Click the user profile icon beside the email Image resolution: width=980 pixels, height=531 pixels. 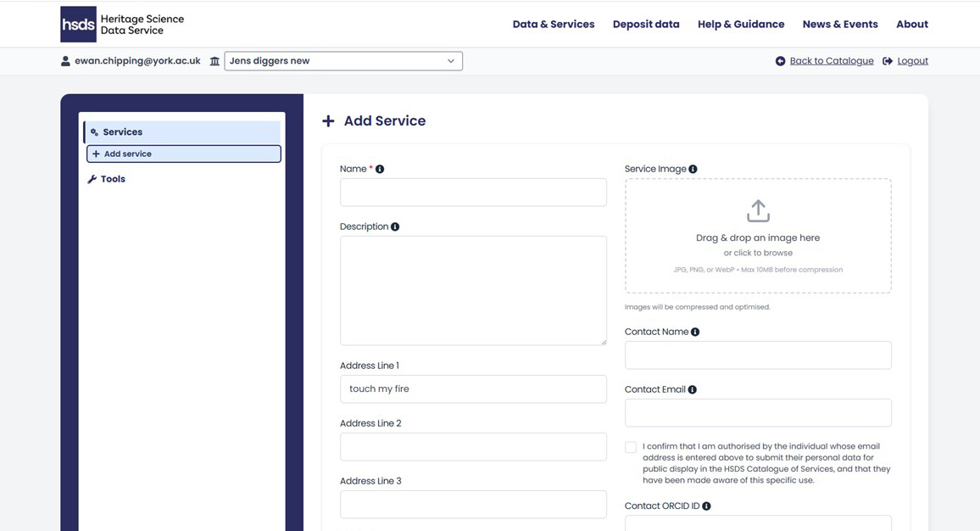click(65, 60)
